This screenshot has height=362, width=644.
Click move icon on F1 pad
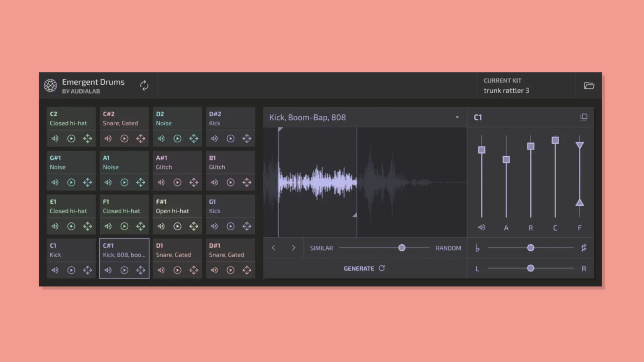click(x=141, y=226)
